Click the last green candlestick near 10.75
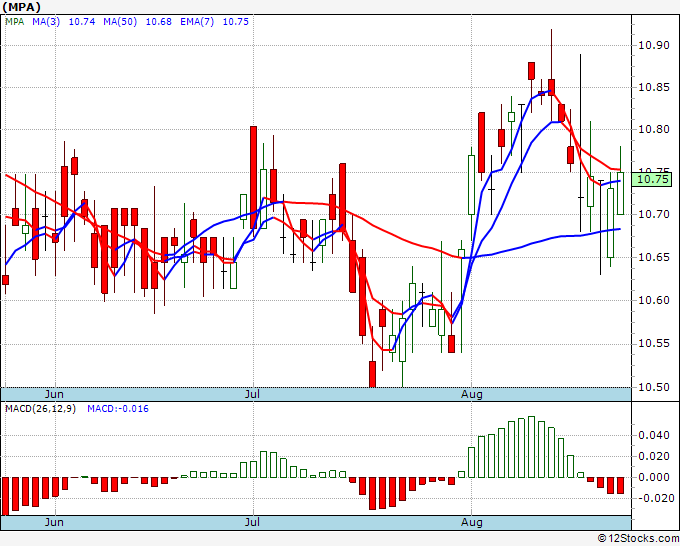 click(x=621, y=193)
